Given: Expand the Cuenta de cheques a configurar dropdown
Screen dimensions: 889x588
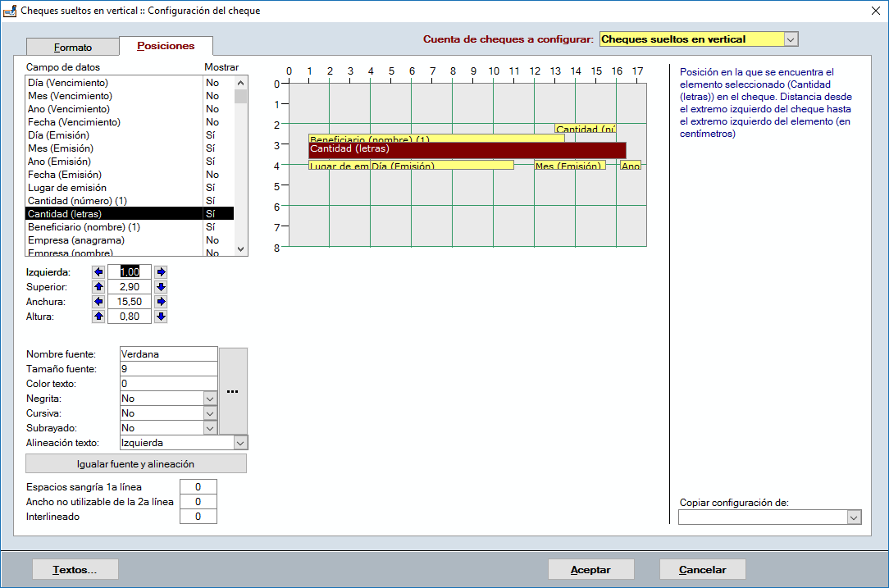Looking at the screenshot, I should pos(791,39).
